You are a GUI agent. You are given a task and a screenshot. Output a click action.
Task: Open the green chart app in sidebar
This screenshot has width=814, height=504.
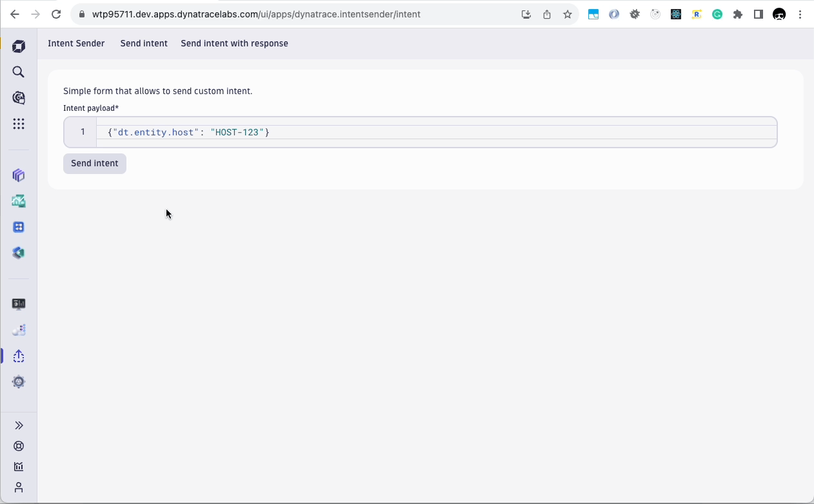point(19,201)
